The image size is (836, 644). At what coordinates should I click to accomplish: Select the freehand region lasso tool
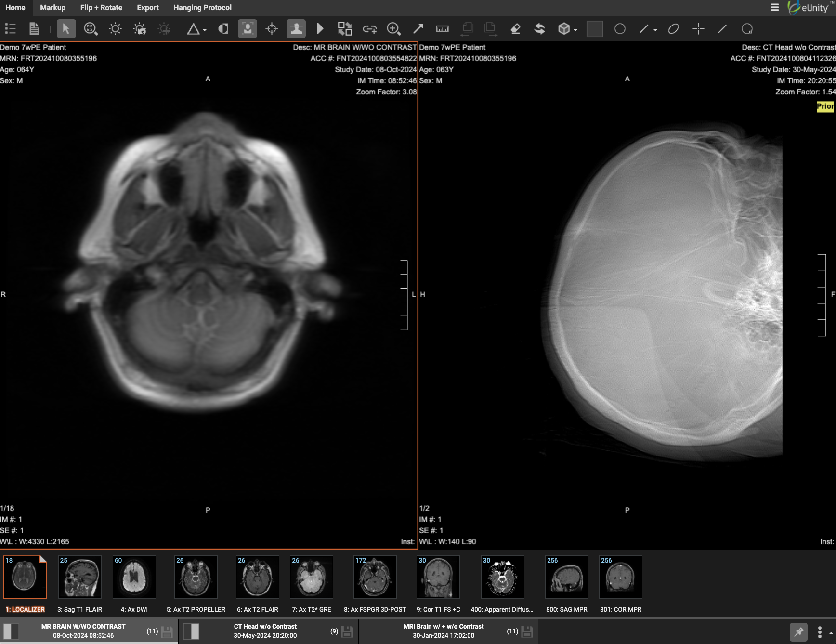coord(747,29)
